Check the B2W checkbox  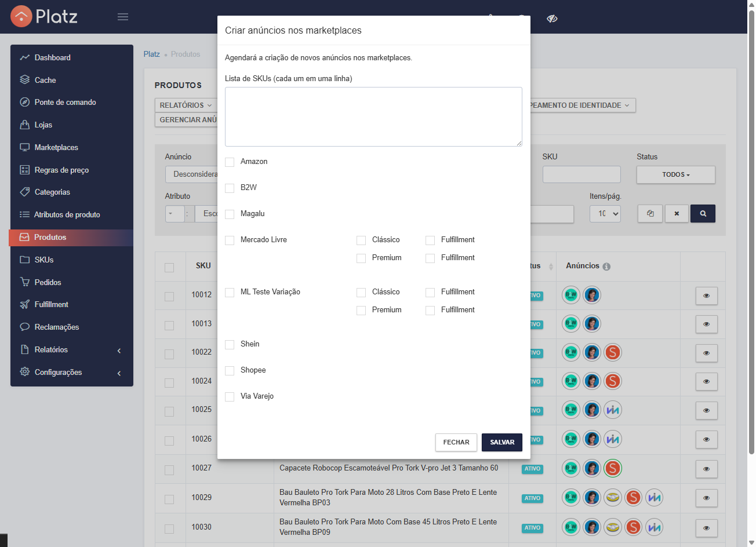[x=230, y=188]
